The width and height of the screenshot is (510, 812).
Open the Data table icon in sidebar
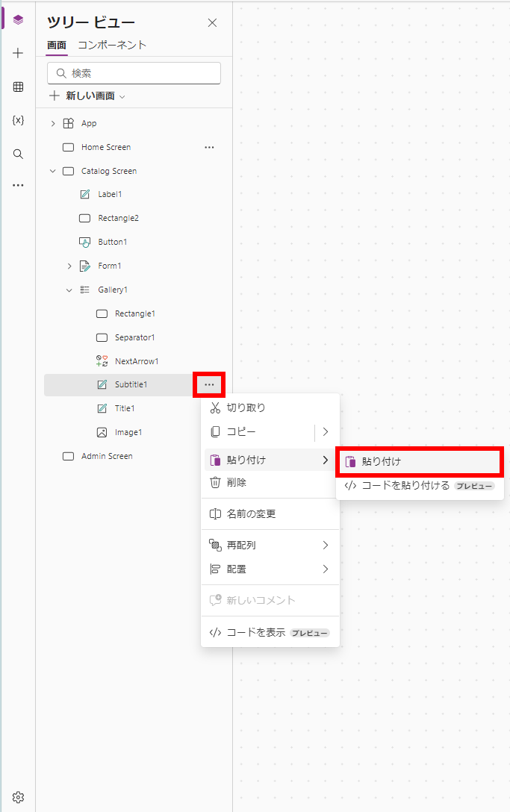[18, 87]
